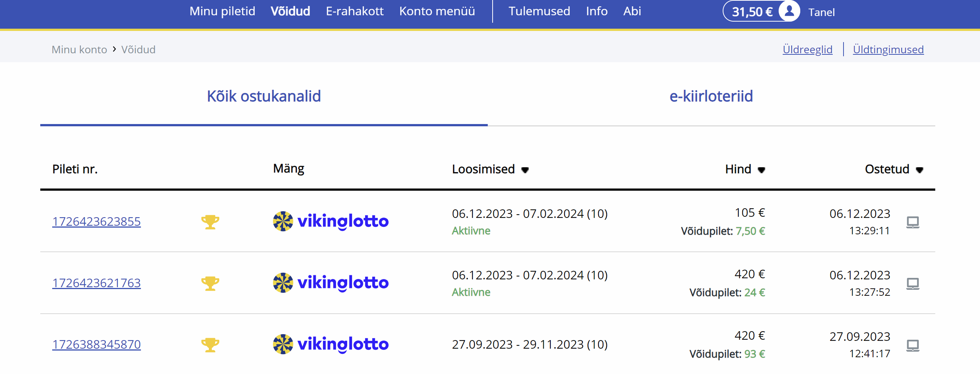The height and width of the screenshot is (374, 980).
Task: Click the trophy icon for ticket 1726388345870
Action: [x=210, y=345]
